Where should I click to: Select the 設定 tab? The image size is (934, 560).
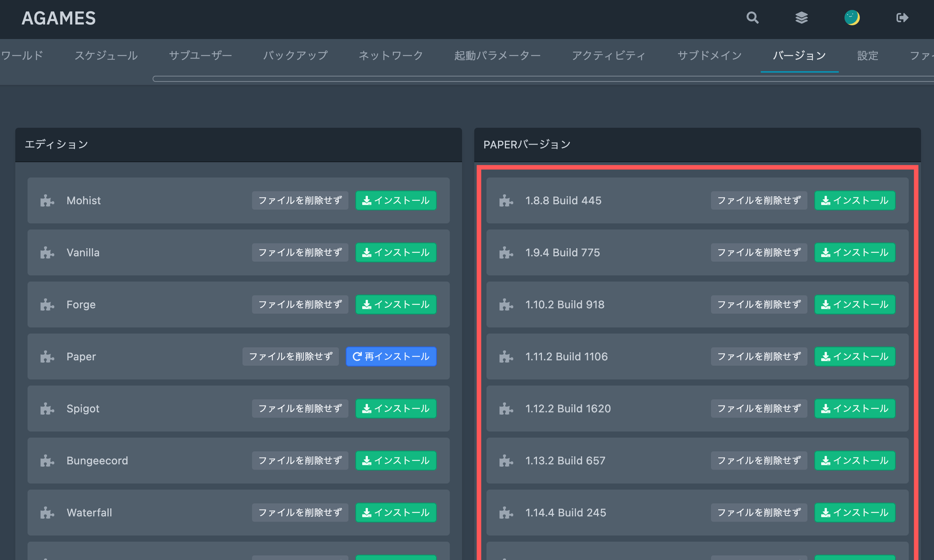867,55
